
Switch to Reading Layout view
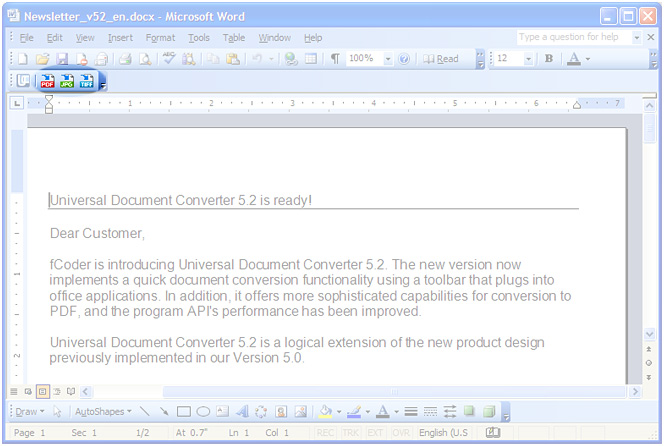tap(71, 391)
